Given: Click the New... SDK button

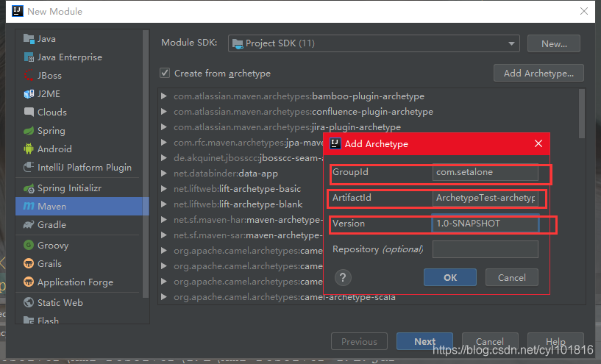Looking at the screenshot, I should [x=554, y=43].
